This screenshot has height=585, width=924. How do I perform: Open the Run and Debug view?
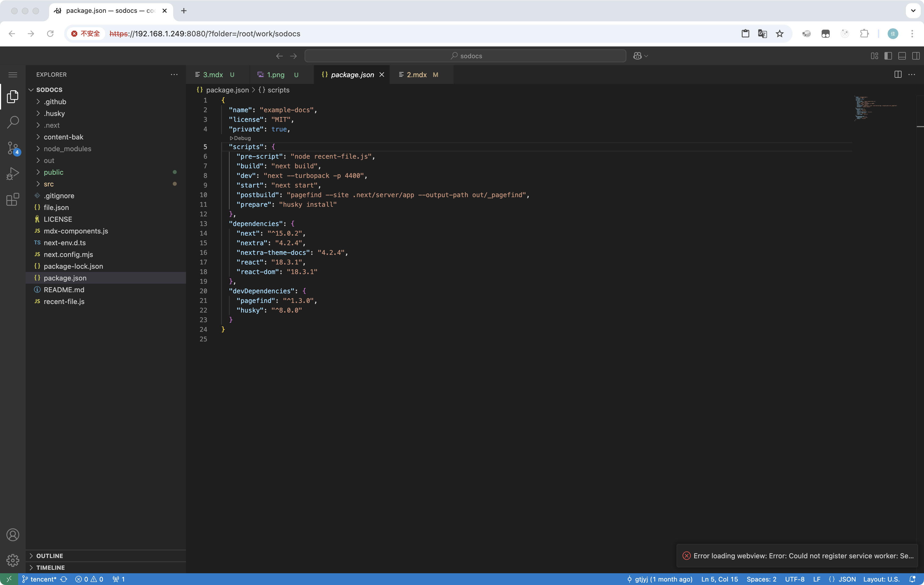click(x=13, y=173)
